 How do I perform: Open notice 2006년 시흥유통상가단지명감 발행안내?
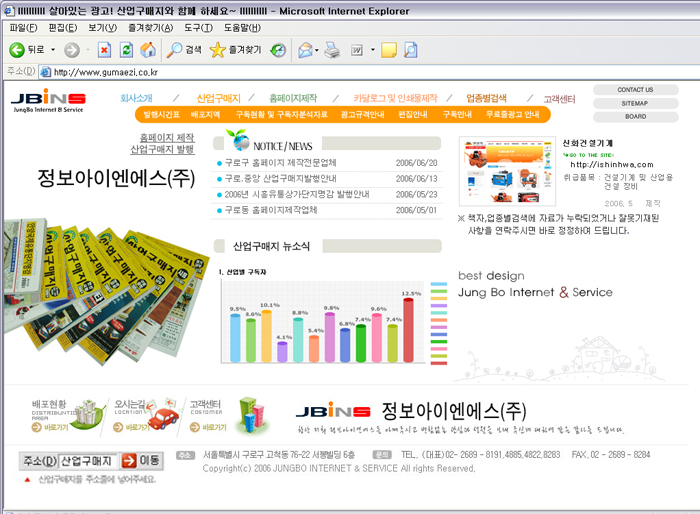[x=297, y=194]
